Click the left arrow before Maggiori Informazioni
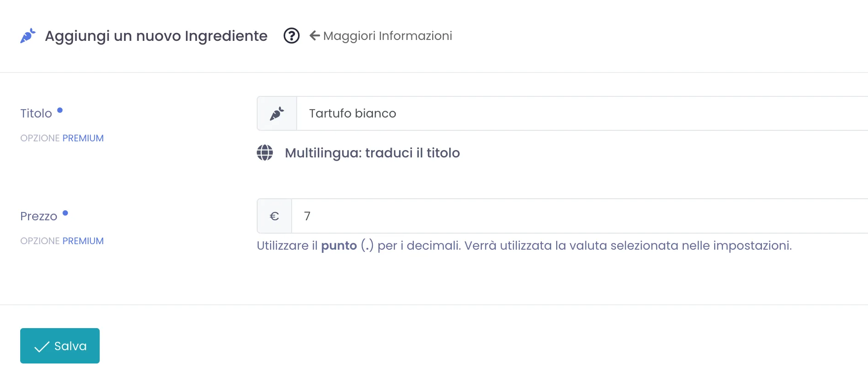This screenshot has height=380, width=868. click(315, 35)
